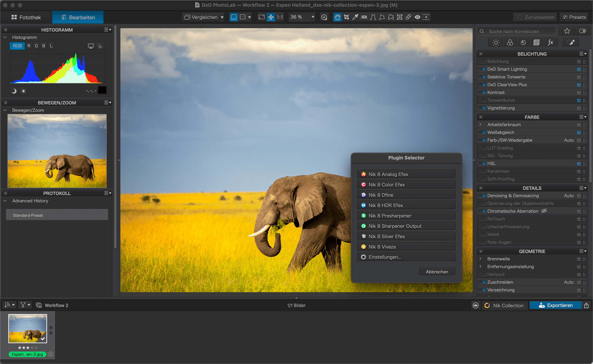This screenshot has width=593, height=364.
Task: Favorite the Kontrast correction star
Action: pyautogui.click(x=579, y=92)
